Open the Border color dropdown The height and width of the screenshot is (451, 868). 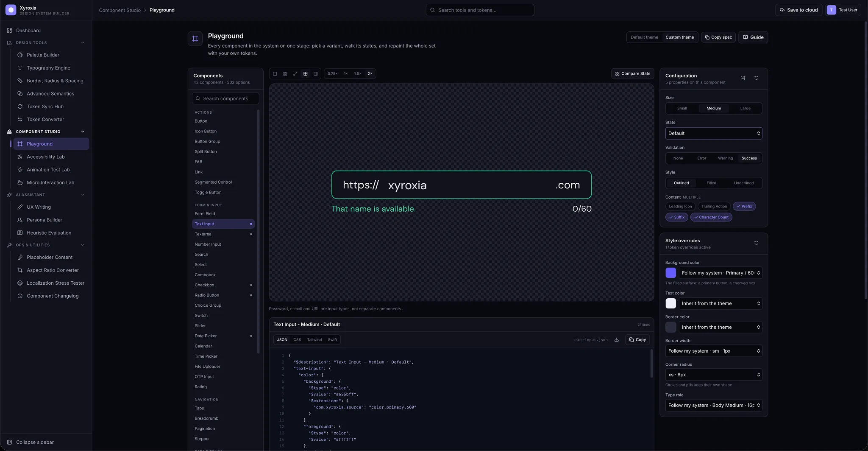721,328
